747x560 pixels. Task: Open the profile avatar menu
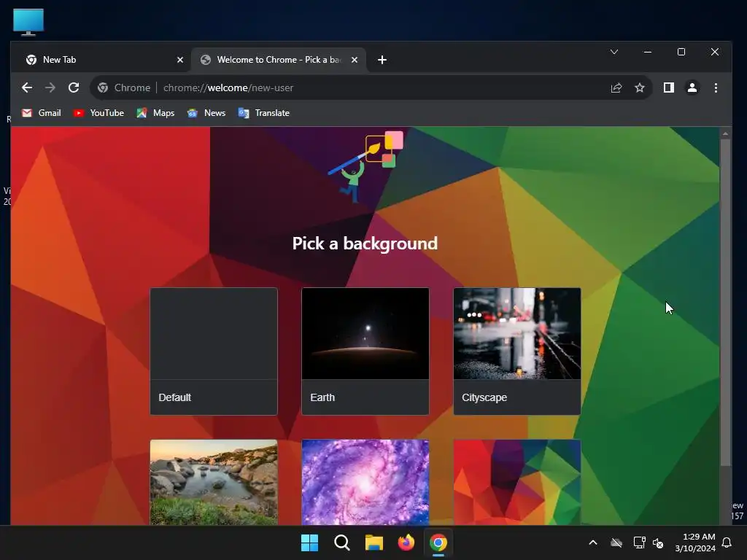coord(692,87)
